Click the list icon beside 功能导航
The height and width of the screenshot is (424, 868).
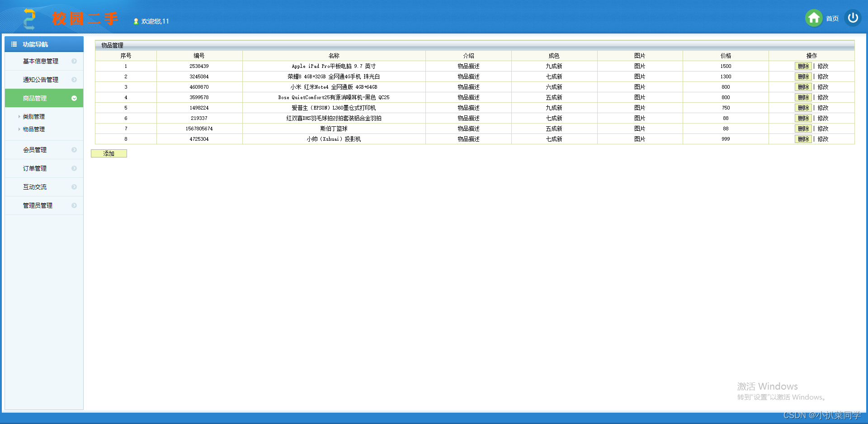click(x=14, y=44)
